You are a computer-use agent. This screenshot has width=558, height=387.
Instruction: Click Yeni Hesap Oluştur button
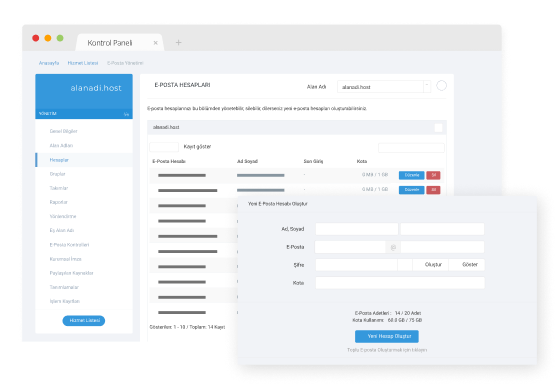(x=387, y=336)
